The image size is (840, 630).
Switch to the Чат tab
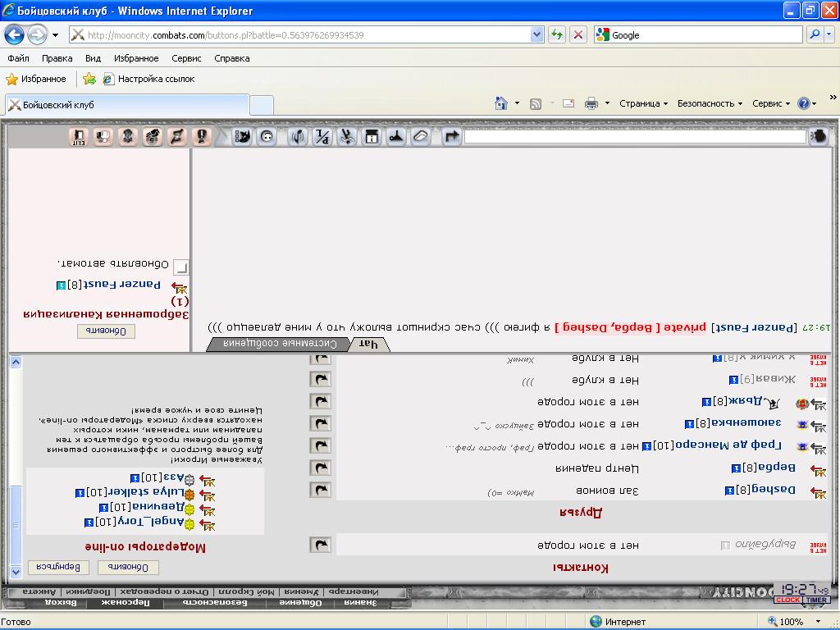click(x=368, y=345)
